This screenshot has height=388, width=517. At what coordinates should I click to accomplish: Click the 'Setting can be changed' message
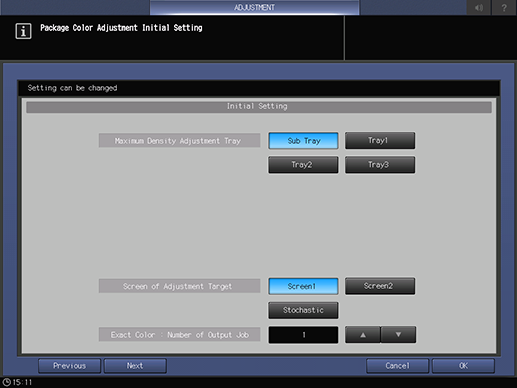72,88
